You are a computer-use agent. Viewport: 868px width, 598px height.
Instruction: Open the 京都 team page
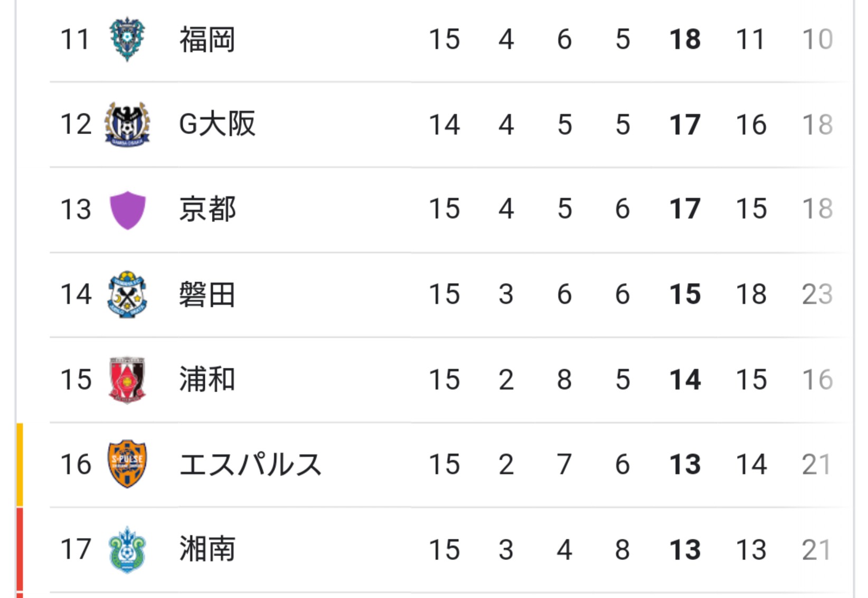click(207, 209)
